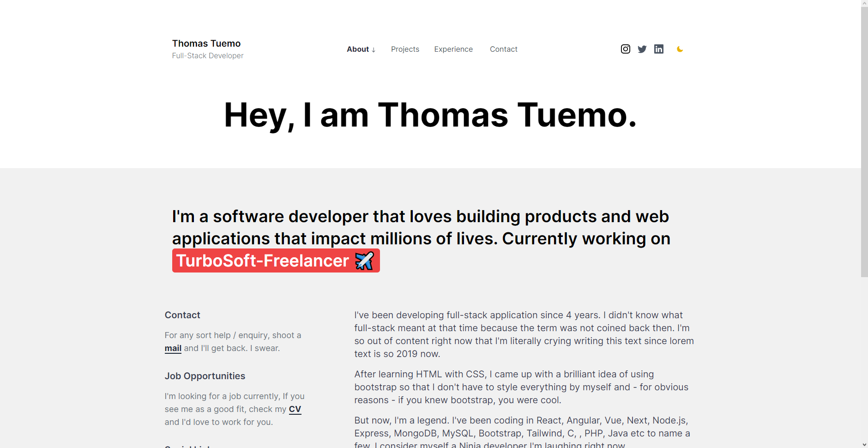Click the About menu entry
The width and height of the screenshot is (868, 448).
[358, 49]
